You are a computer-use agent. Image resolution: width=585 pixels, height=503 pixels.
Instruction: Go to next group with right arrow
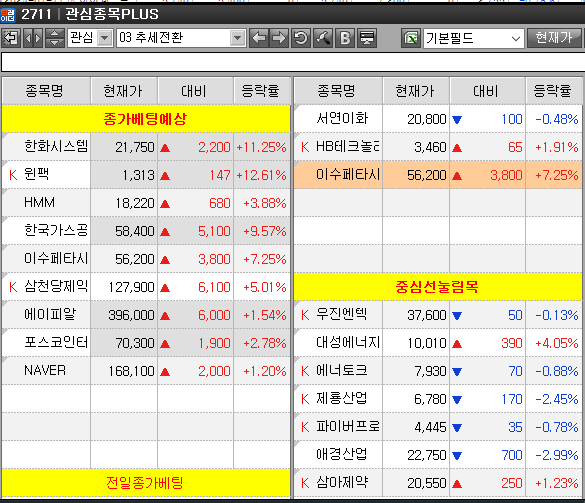pos(279,38)
